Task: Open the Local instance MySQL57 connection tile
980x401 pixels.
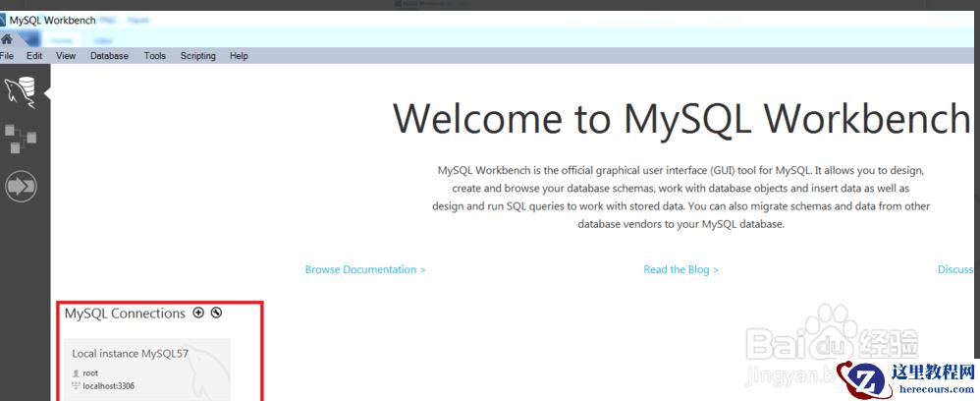Action: [x=147, y=370]
